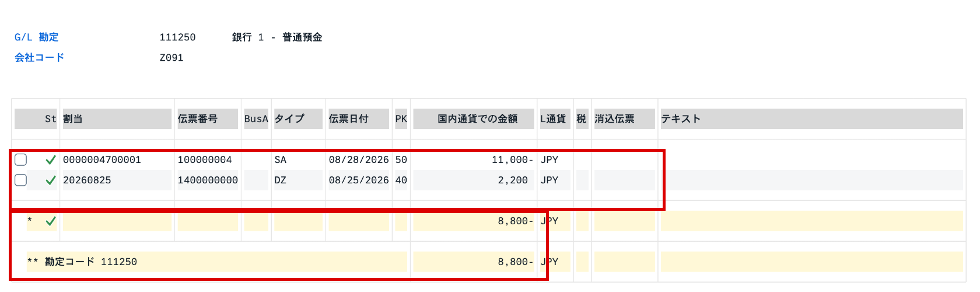Click document type SA cell
Screen dimensions: 980x292
point(281,159)
